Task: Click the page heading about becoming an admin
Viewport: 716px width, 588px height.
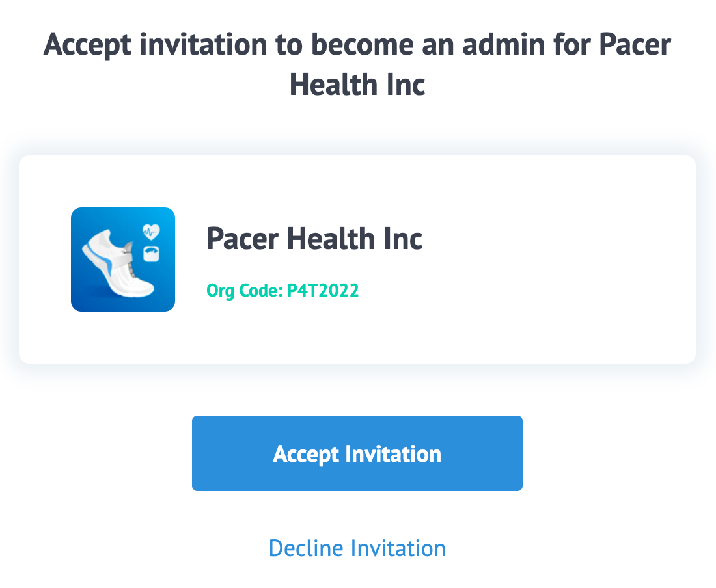Action: point(357,64)
